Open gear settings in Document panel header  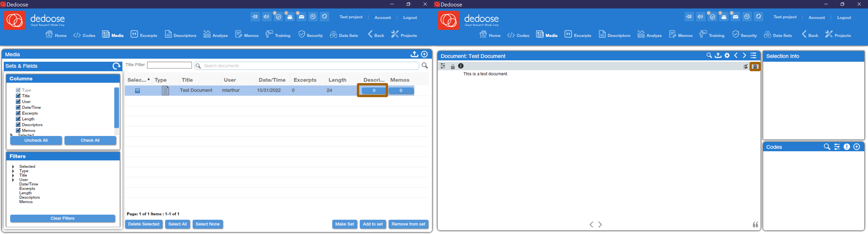coord(727,56)
